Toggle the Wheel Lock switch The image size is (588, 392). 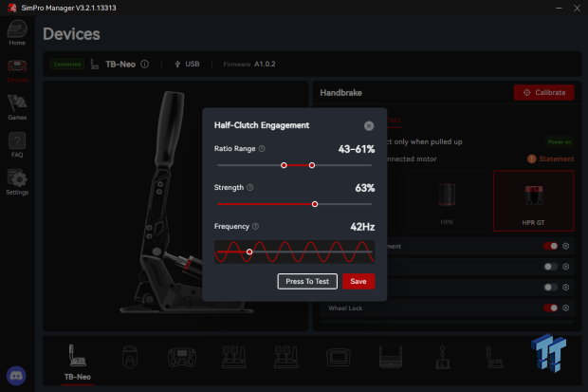click(x=550, y=308)
